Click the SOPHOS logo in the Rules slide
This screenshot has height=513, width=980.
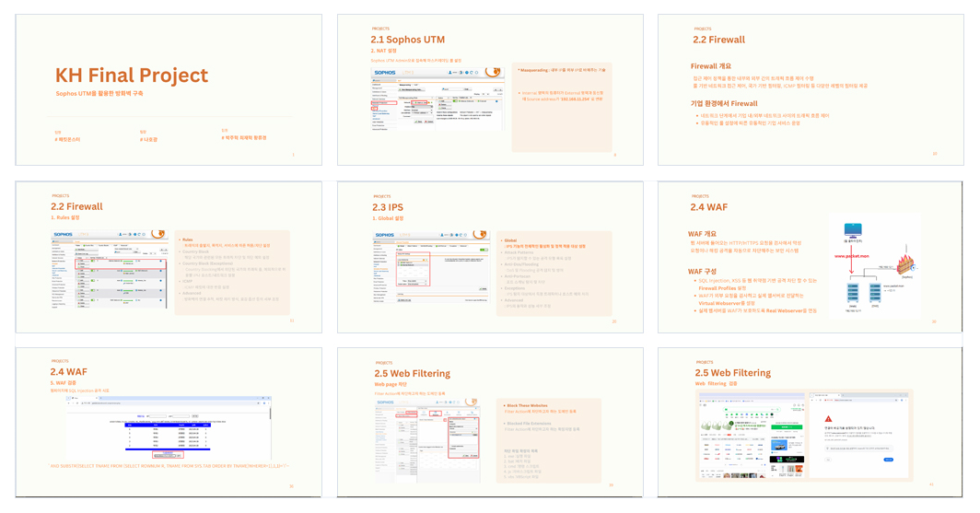point(64,234)
